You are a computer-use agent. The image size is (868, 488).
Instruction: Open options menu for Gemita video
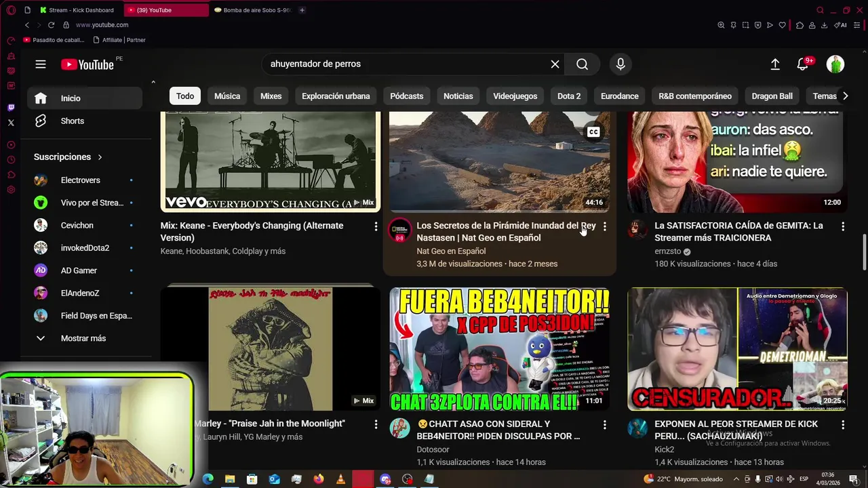pos(843,226)
